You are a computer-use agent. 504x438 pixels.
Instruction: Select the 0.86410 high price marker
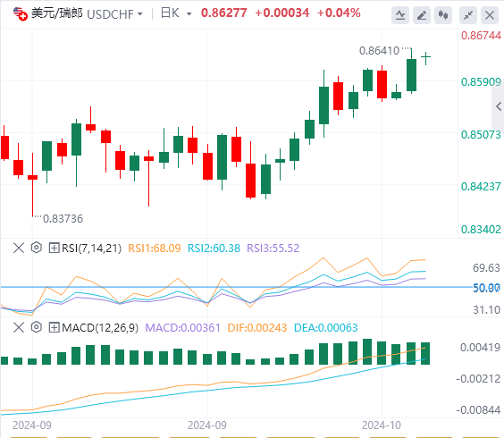[379, 51]
